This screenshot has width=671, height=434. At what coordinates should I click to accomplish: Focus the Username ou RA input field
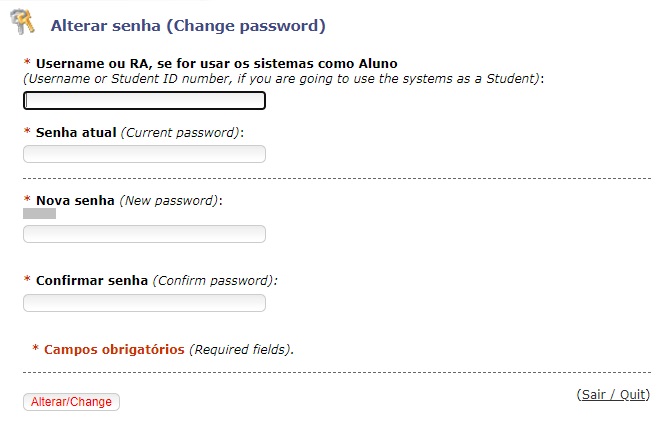tap(144, 101)
